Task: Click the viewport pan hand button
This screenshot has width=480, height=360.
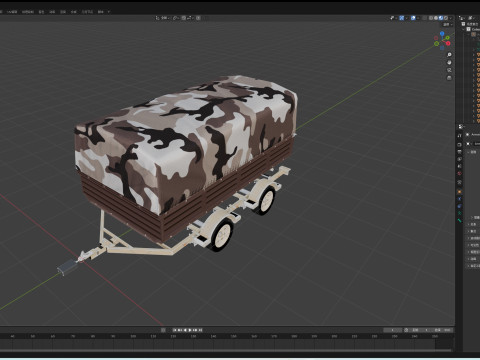Action: click(449, 62)
